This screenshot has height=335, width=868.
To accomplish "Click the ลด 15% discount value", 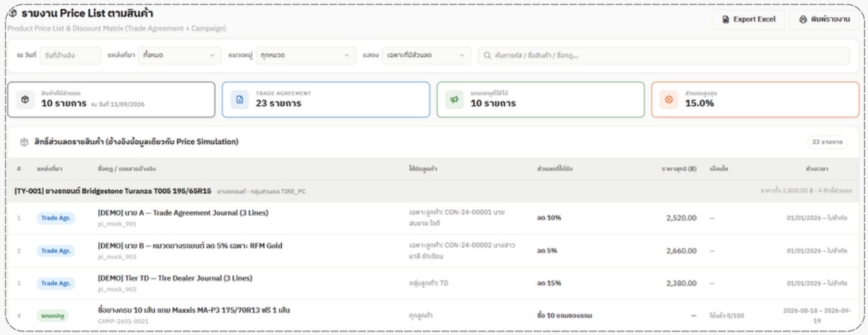I will click(x=549, y=283).
